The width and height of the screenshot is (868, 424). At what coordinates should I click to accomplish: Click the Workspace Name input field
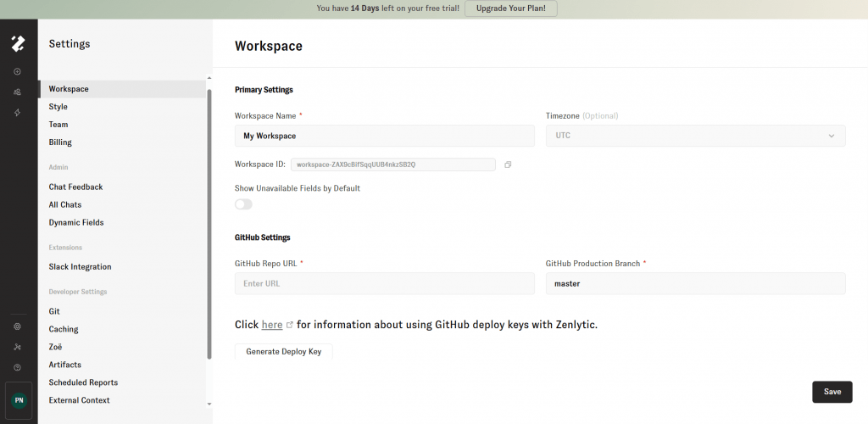click(x=385, y=136)
